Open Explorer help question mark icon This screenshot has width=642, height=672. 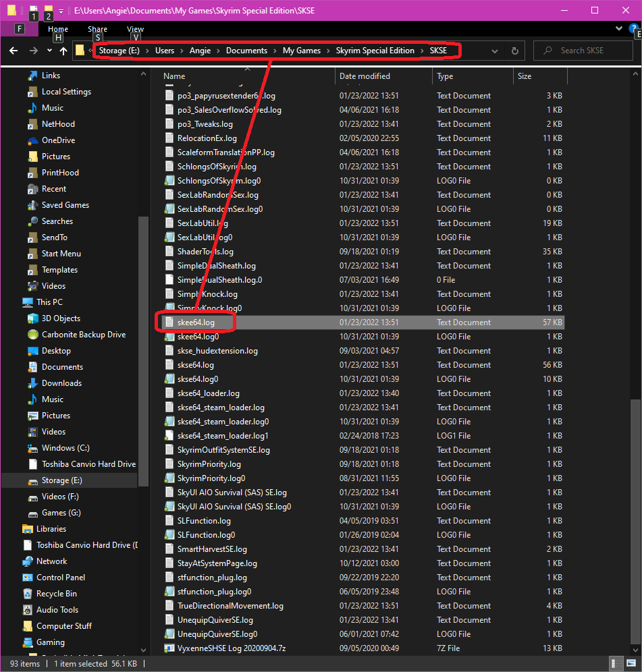(633, 28)
